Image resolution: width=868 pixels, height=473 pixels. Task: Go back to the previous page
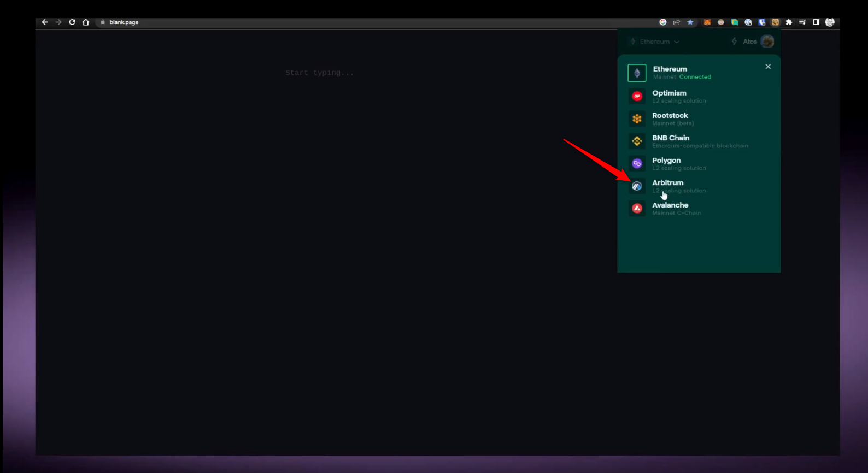(x=45, y=22)
